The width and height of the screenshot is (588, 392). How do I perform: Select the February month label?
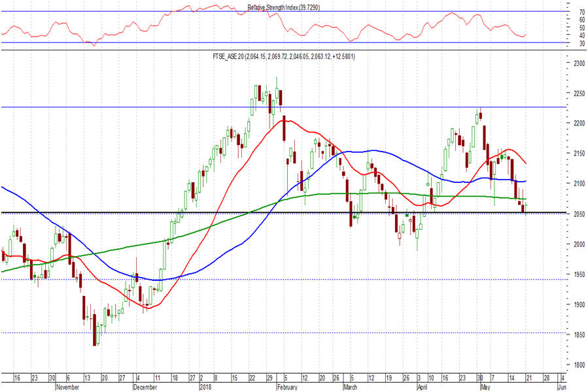[287, 387]
